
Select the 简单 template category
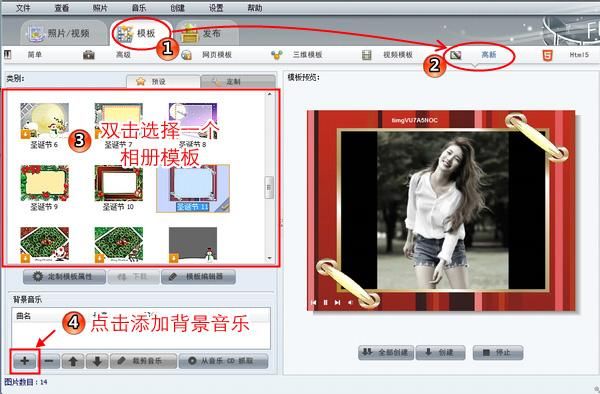(x=34, y=55)
